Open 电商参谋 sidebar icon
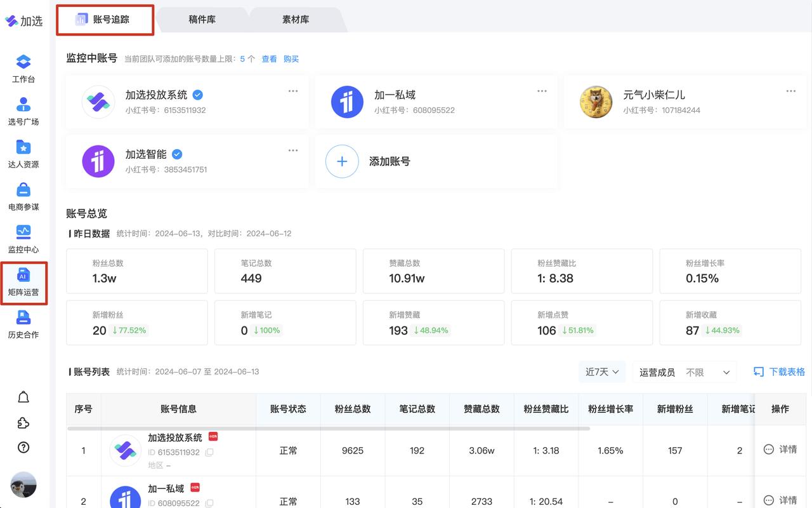The image size is (812, 508). [x=23, y=197]
